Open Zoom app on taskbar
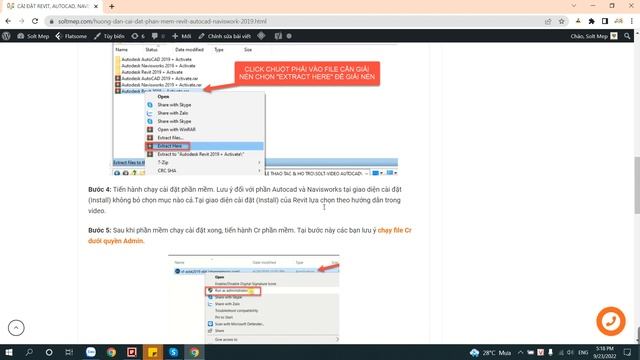Viewport: 640px width, 360px height. tap(91, 352)
